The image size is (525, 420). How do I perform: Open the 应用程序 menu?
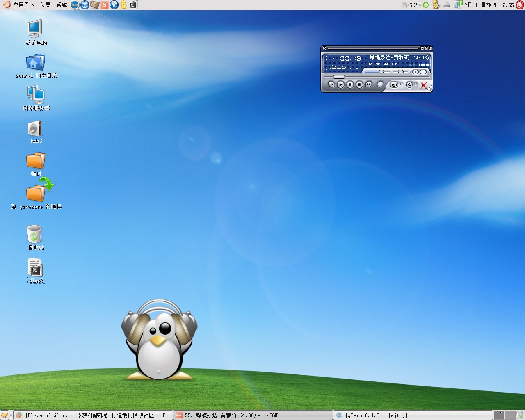(x=19, y=5)
